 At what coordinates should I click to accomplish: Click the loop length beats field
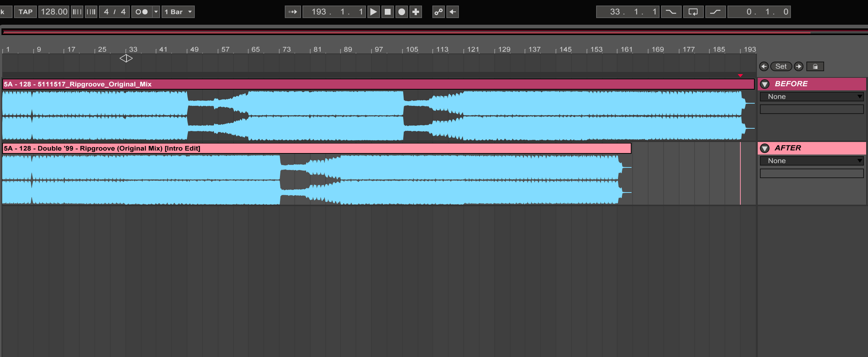(x=767, y=12)
